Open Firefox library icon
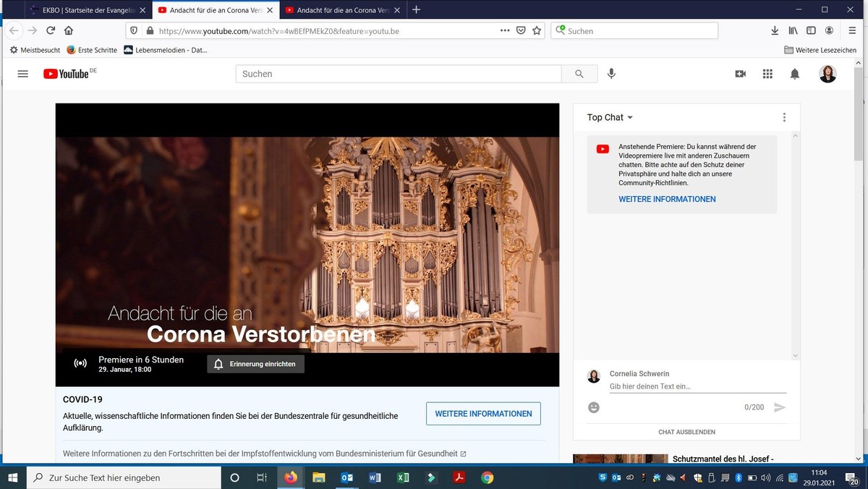The image size is (868, 489). click(793, 30)
